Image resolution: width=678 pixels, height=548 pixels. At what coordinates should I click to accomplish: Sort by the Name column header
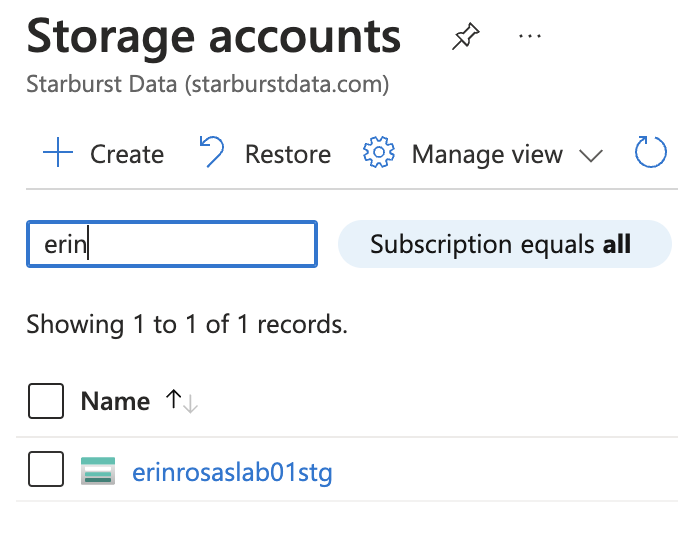point(115,401)
